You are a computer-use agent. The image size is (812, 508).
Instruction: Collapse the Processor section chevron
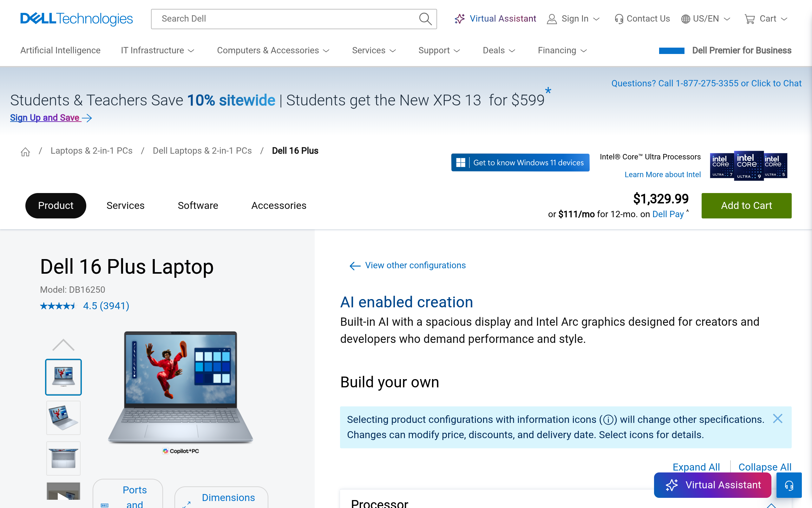(x=771, y=505)
